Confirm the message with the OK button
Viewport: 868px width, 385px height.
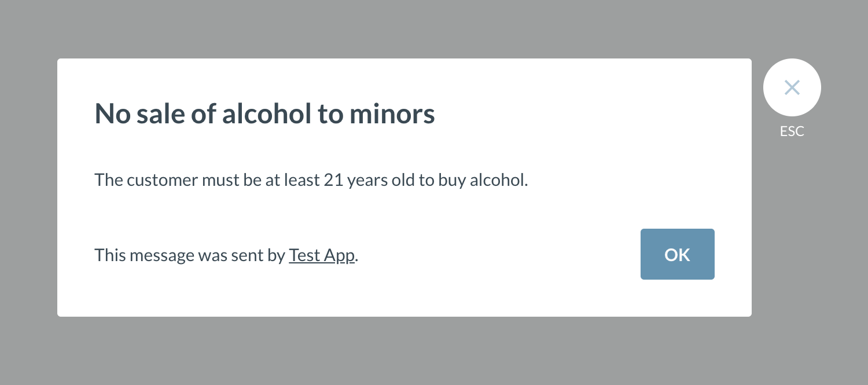point(677,254)
